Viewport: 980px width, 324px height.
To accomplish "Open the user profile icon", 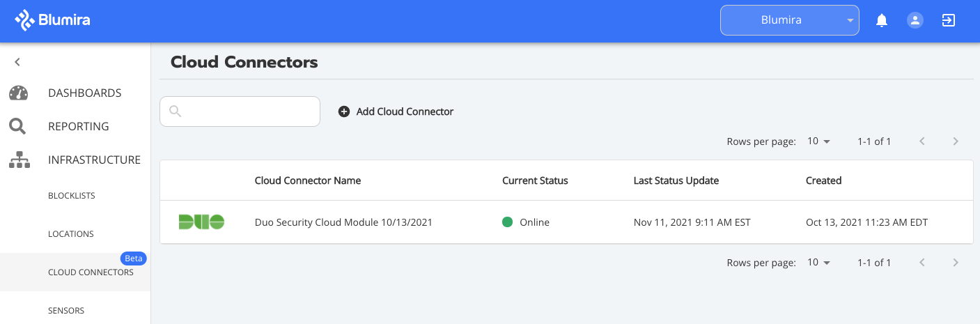I will click(915, 20).
